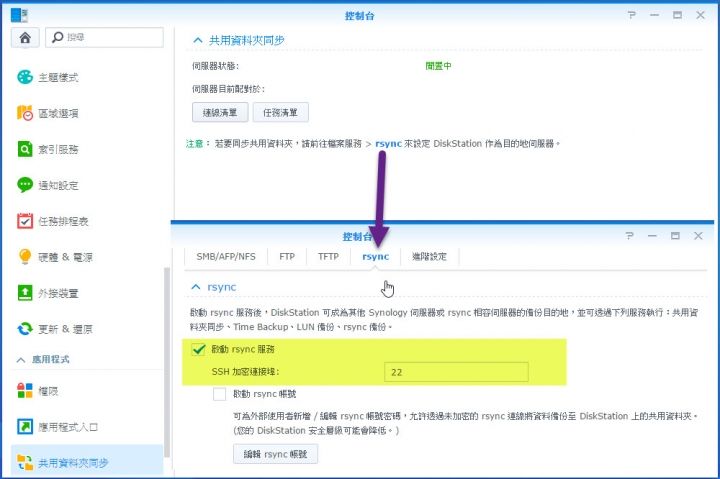Collapse the 應用程式 sidebar group

tap(21, 360)
